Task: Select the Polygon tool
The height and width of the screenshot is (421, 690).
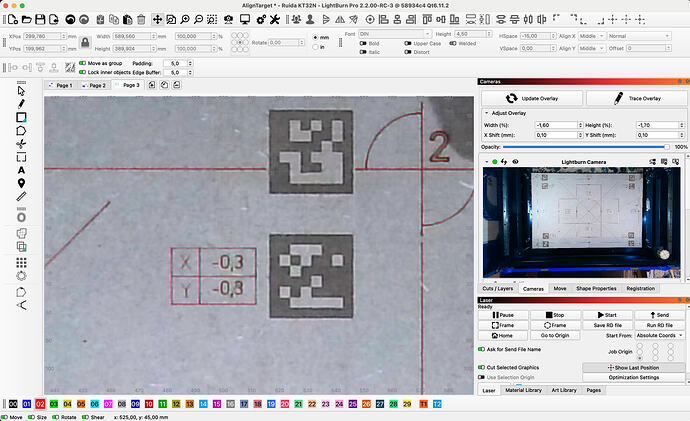Action: [x=21, y=131]
